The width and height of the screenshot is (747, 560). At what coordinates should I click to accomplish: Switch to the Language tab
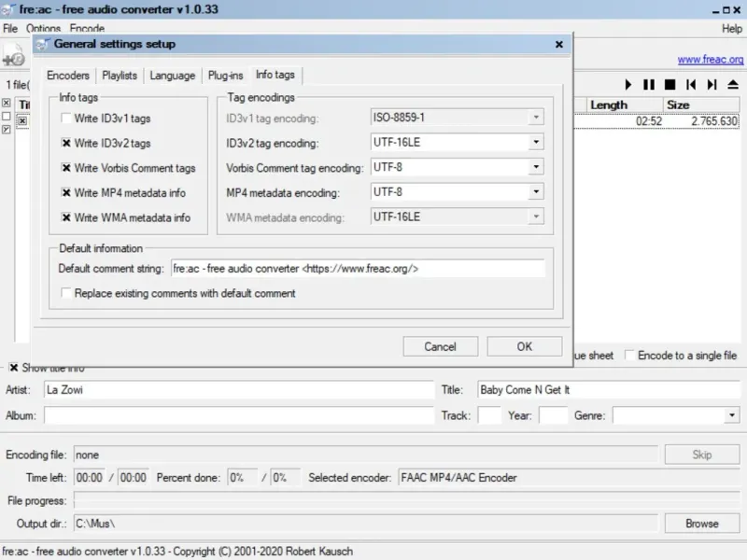point(172,76)
